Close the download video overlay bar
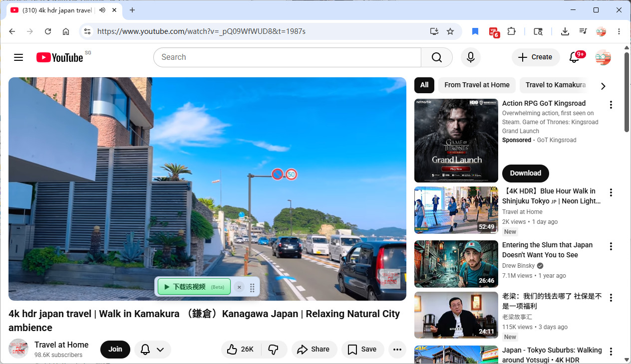 (239, 287)
